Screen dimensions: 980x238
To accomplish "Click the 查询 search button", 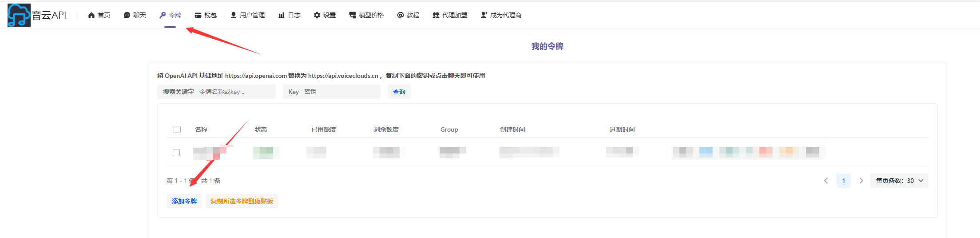I will (399, 92).
